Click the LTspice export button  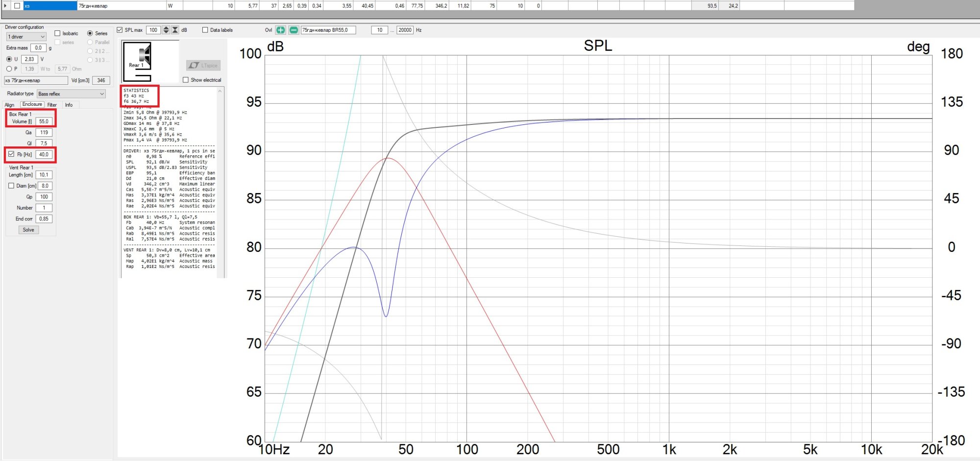(203, 65)
